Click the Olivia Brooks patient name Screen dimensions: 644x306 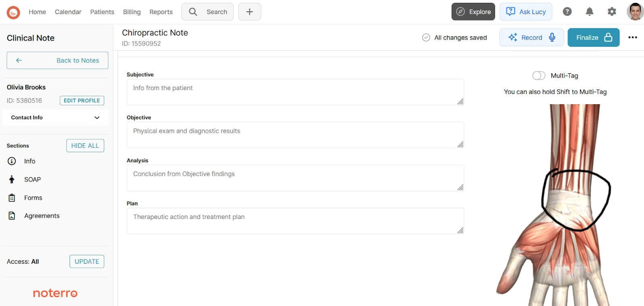26,87
